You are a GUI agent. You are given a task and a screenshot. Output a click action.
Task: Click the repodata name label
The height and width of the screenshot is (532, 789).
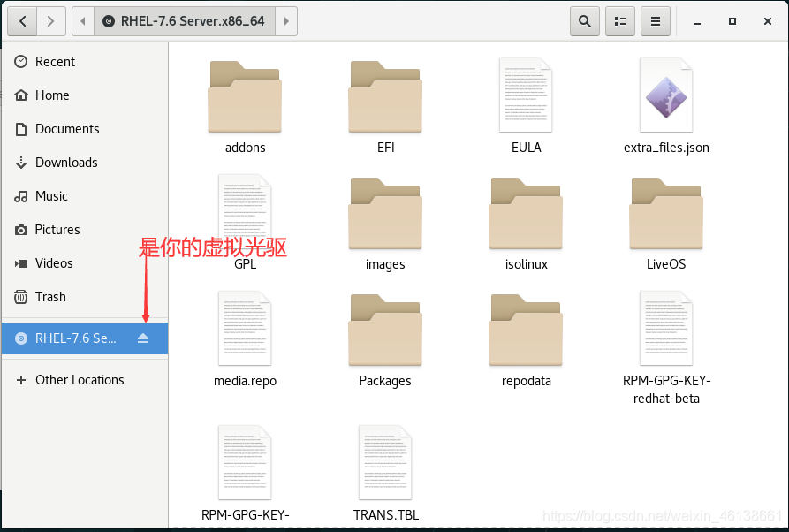click(526, 381)
